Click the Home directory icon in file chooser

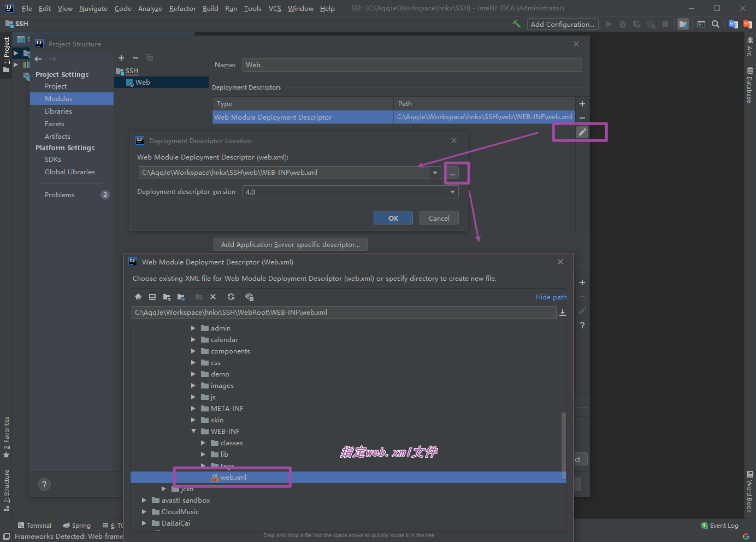[x=138, y=297]
